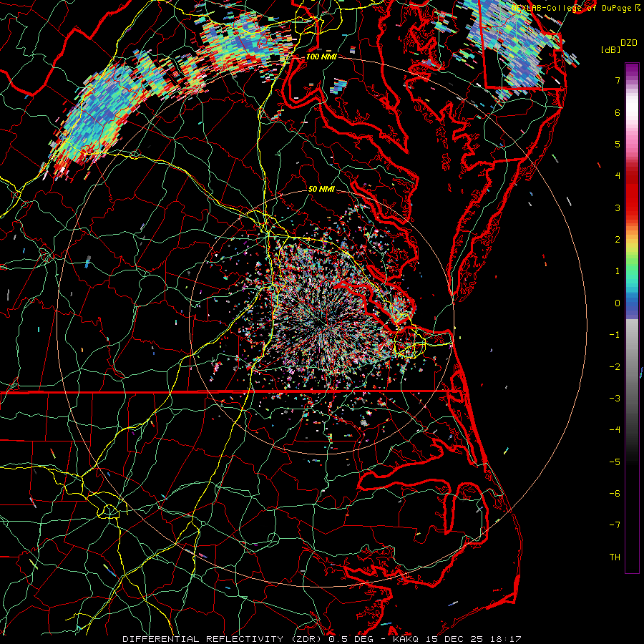Click the "-5" value on color scale

tap(615, 462)
